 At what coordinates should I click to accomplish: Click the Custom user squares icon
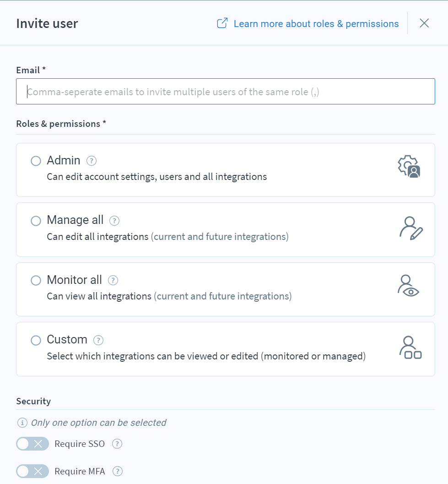410,348
